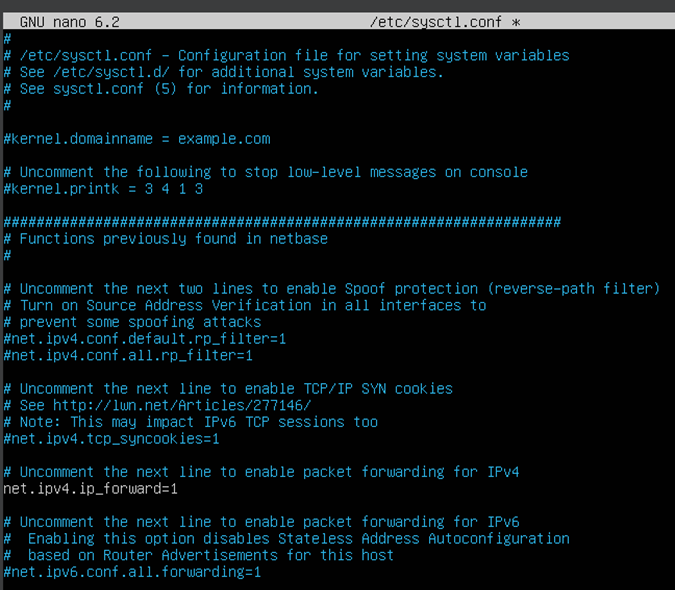Click the long row of hash characters
675x590 pixels.
point(282,222)
